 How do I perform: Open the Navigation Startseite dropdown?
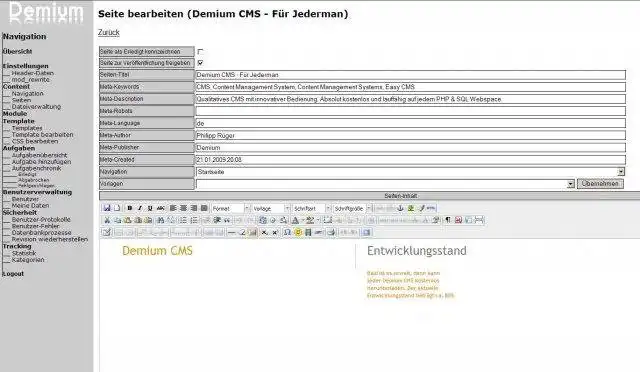(x=410, y=172)
